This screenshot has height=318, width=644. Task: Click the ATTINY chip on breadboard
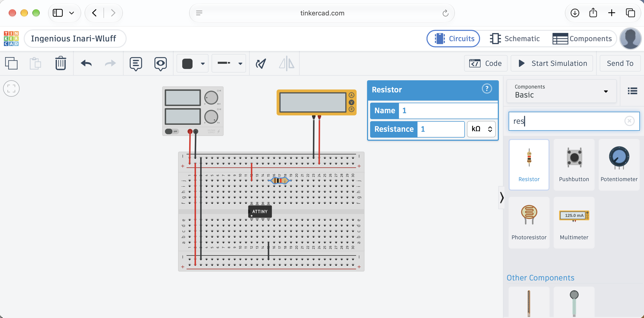(260, 211)
